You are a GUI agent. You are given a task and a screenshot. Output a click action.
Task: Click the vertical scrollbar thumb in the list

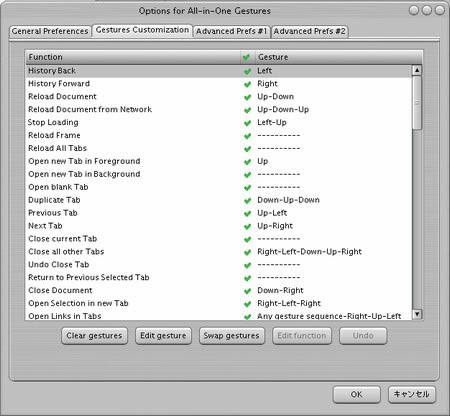point(417,103)
